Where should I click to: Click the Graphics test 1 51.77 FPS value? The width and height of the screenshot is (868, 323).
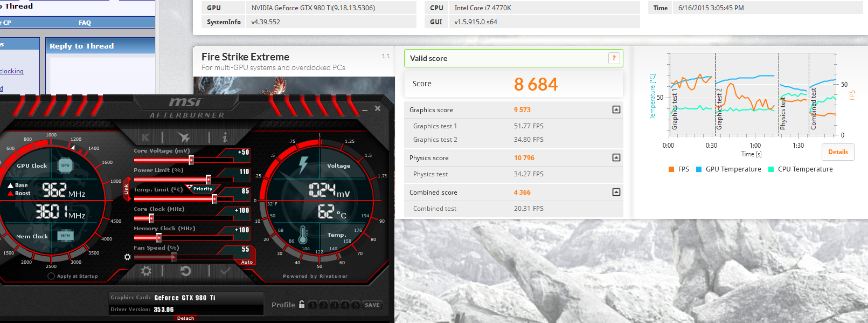(x=529, y=126)
